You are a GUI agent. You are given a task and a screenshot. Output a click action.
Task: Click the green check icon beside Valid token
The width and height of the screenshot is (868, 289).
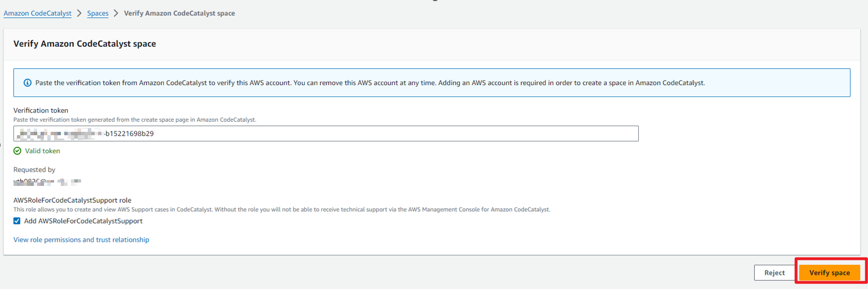[x=17, y=151]
